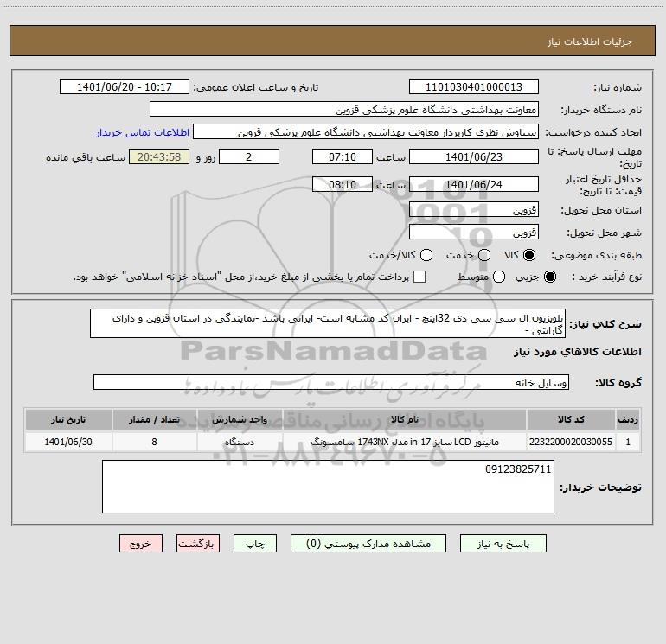Click the quantity cell showing 8
This screenshot has height=644, width=666.
[x=154, y=442]
